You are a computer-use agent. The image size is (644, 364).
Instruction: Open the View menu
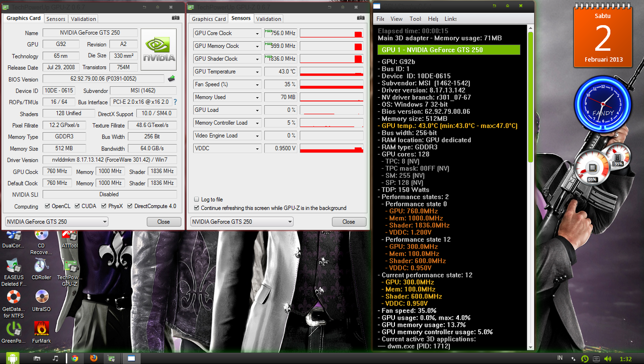click(x=396, y=19)
